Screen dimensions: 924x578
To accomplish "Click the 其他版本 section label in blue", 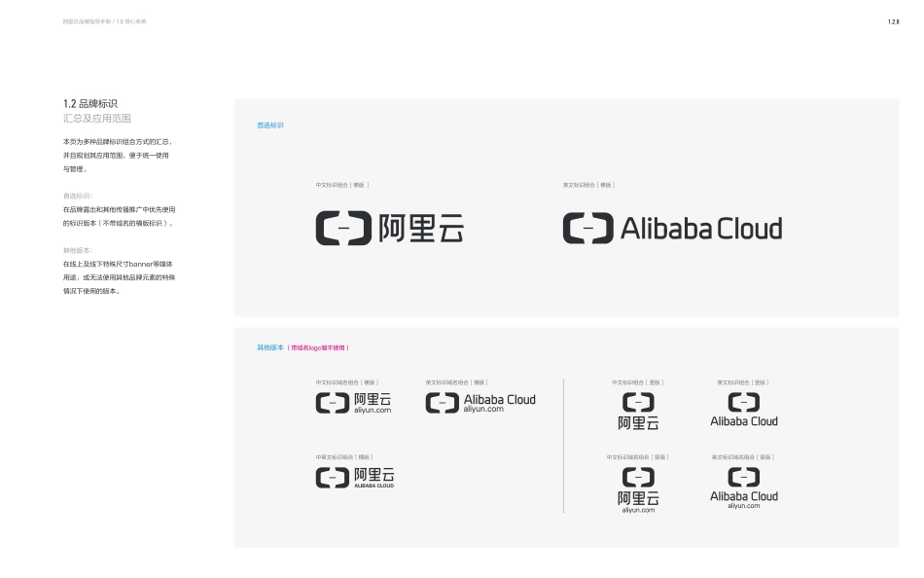I will pos(270,347).
